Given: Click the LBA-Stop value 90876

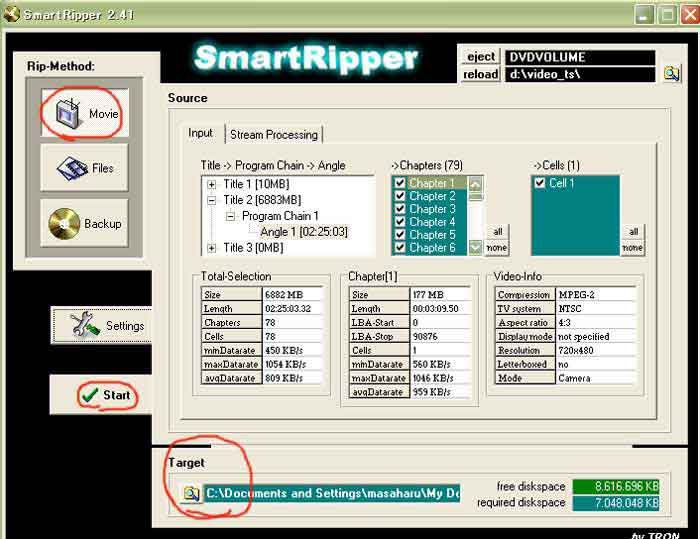Looking at the screenshot, I should 440,336.
